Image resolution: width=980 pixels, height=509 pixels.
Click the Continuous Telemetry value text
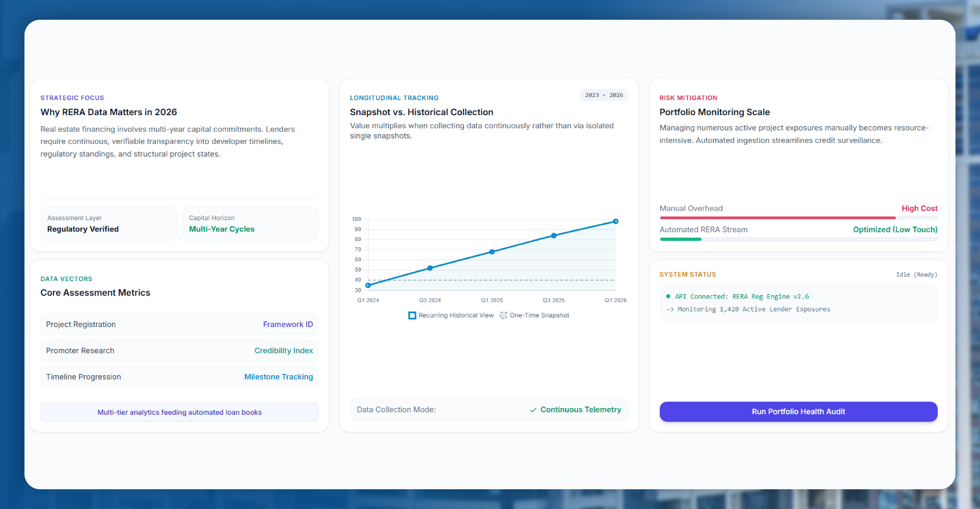580,409
